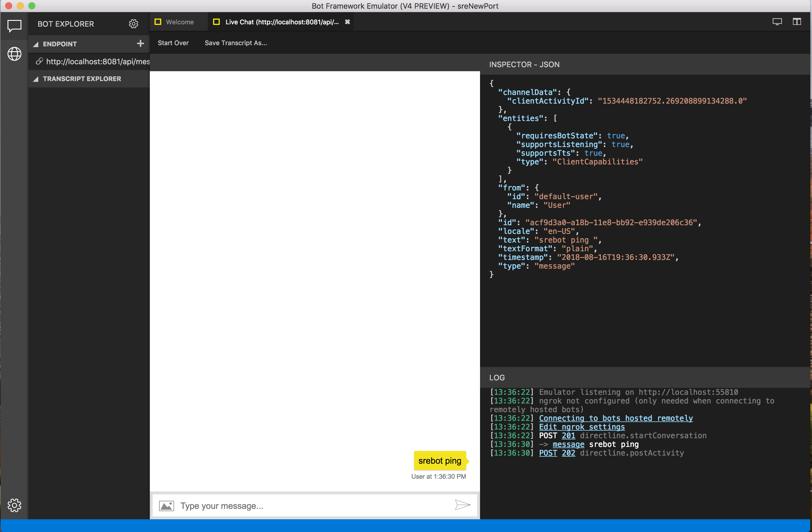Click the endpoint link chain icon
The height and width of the screenshot is (532, 812).
pos(40,61)
